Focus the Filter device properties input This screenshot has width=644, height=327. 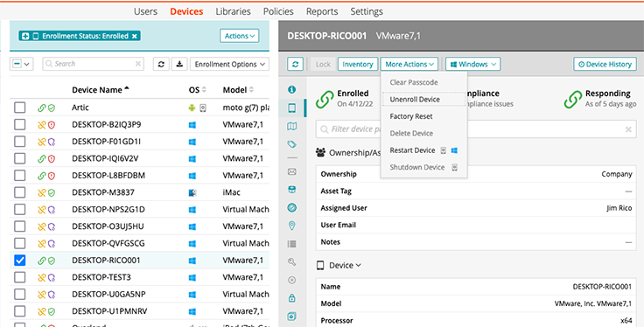tap(476, 129)
